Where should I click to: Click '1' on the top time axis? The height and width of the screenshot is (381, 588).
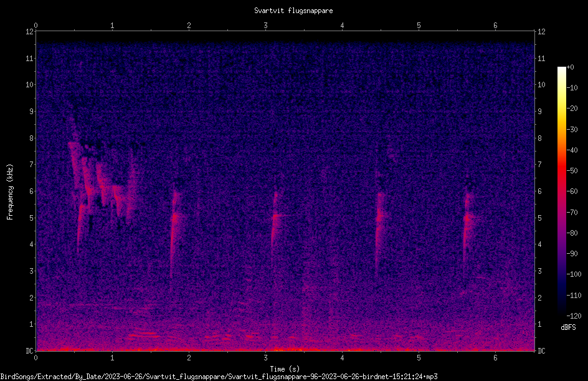click(112, 26)
